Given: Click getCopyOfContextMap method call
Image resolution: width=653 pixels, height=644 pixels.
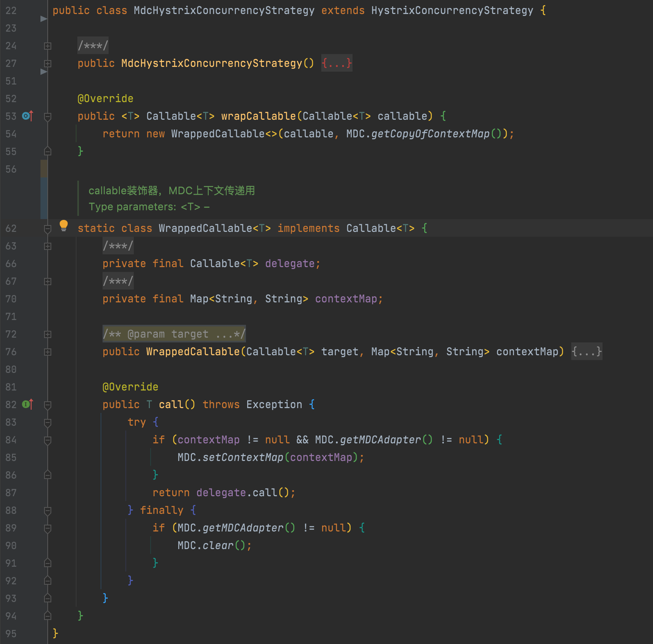Looking at the screenshot, I should click(x=430, y=134).
